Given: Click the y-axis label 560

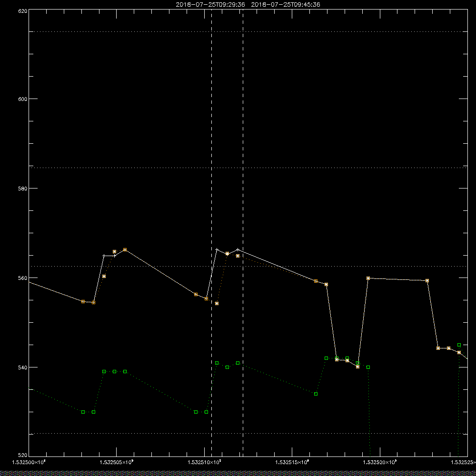Looking at the screenshot, I should (x=23, y=278).
